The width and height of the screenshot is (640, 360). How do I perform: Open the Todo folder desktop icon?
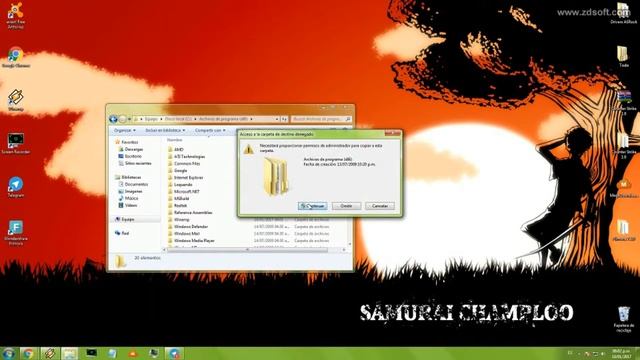tap(623, 56)
